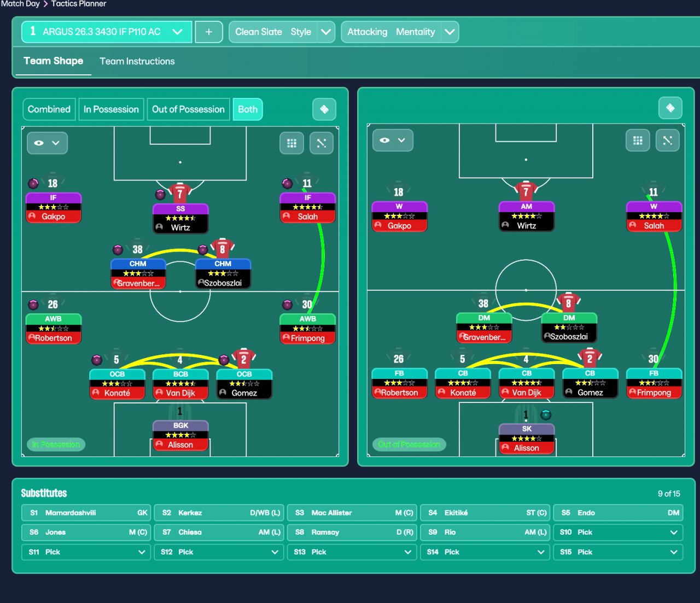The image size is (700, 603).
Task: Open the S10 Pick substitute dropdown
Action: point(618,532)
